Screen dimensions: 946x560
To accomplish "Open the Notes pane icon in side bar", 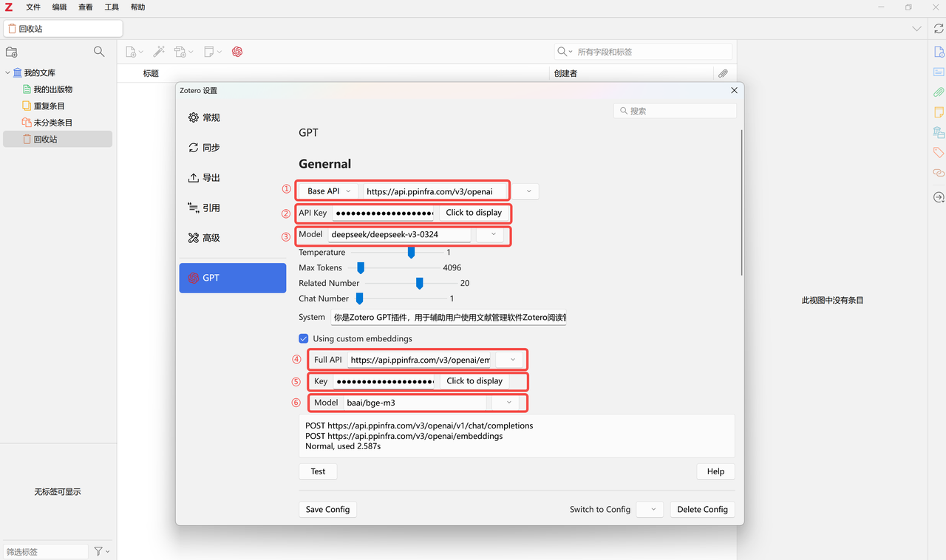I will 939,112.
